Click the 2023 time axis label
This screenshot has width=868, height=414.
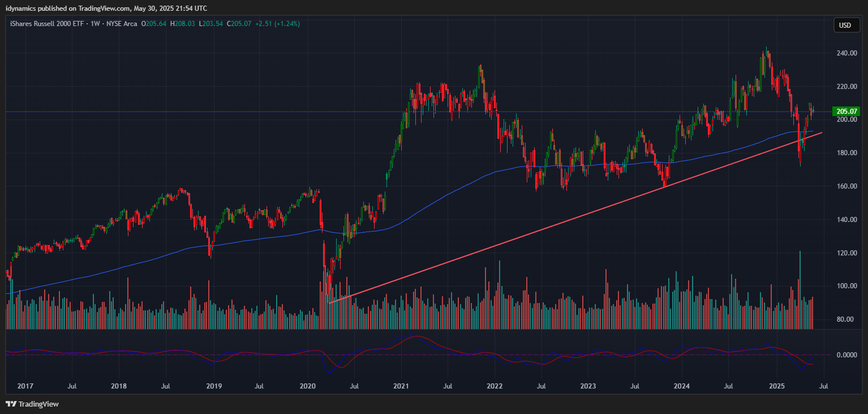588,387
